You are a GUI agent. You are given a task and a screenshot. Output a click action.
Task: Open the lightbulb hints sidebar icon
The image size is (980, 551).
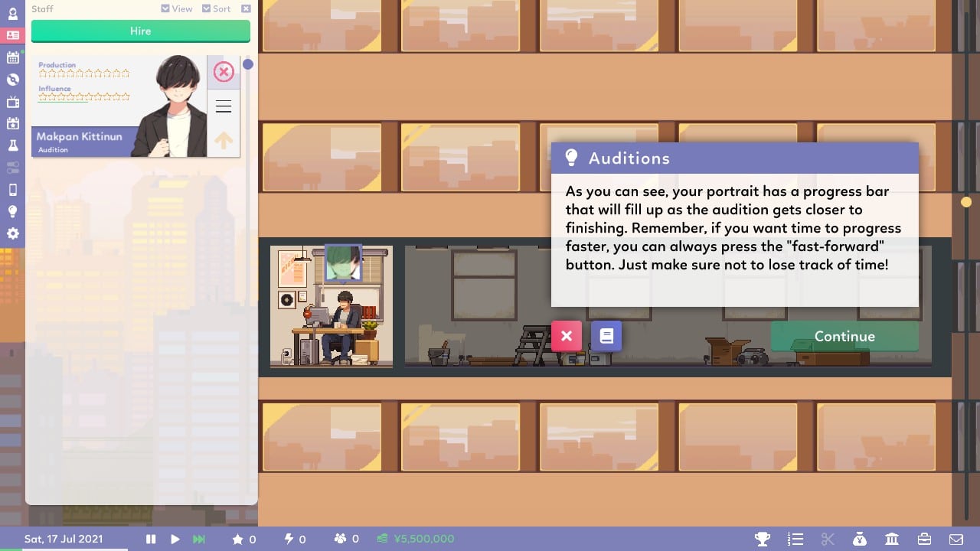pyautogui.click(x=12, y=212)
